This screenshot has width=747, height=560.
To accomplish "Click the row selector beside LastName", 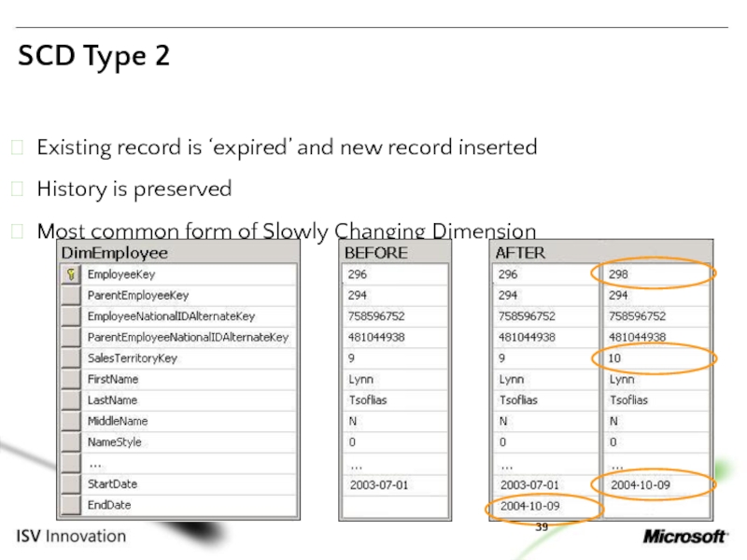I will click(x=70, y=400).
